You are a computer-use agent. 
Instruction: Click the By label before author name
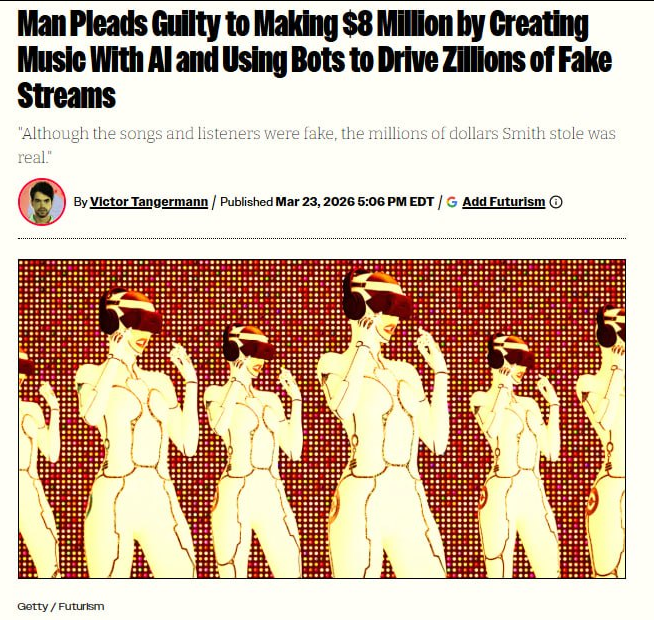[80, 202]
